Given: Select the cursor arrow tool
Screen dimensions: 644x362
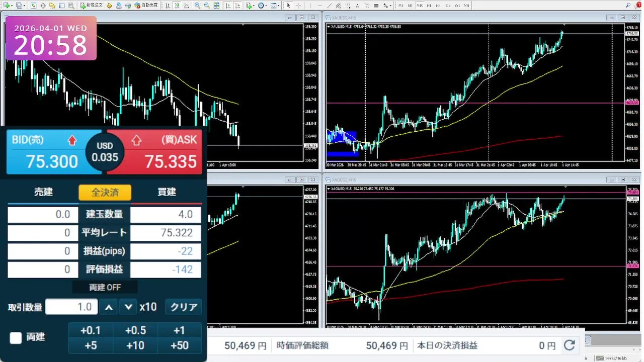Looking at the screenshot, I should pyautogui.click(x=288, y=5).
